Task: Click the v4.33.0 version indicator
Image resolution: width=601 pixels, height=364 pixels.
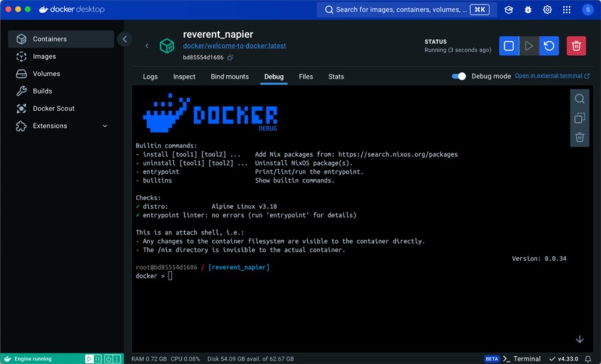Action: pyautogui.click(x=563, y=359)
